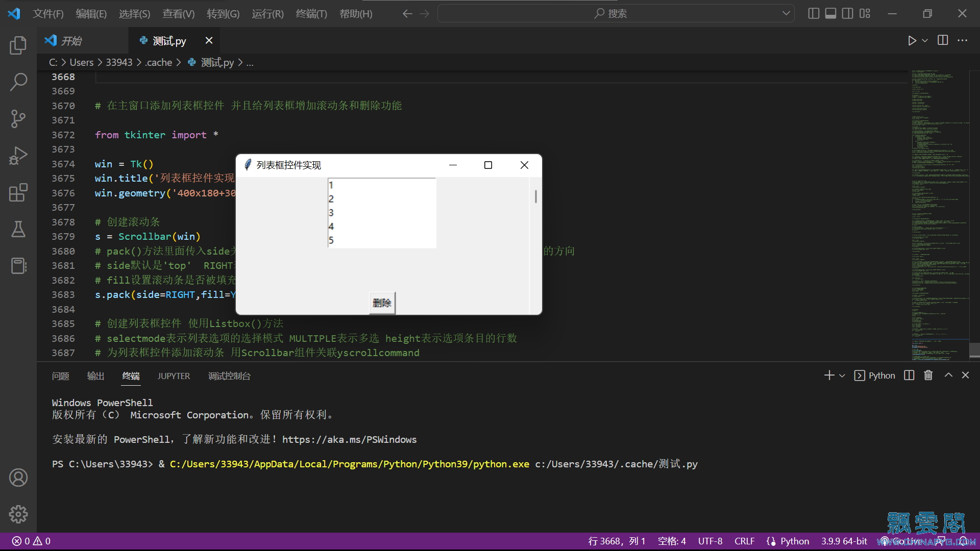The image size is (980, 551).
Task: Open the 查看(V) menu
Action: (179, 14)
